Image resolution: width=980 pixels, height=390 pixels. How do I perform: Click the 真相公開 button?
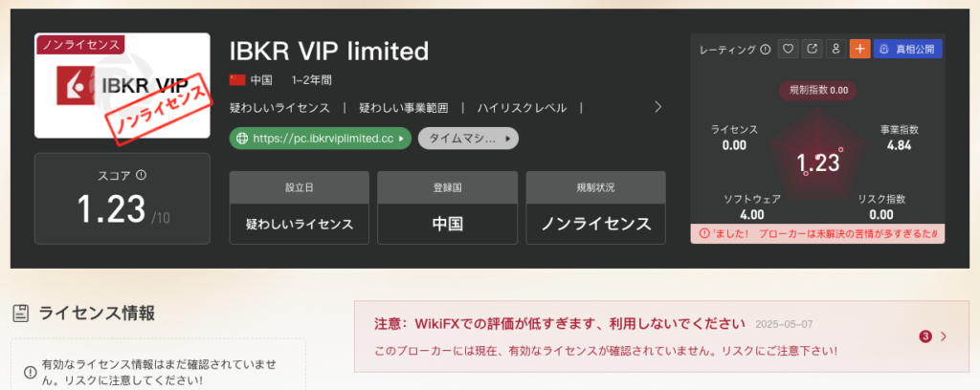(908, 50)
